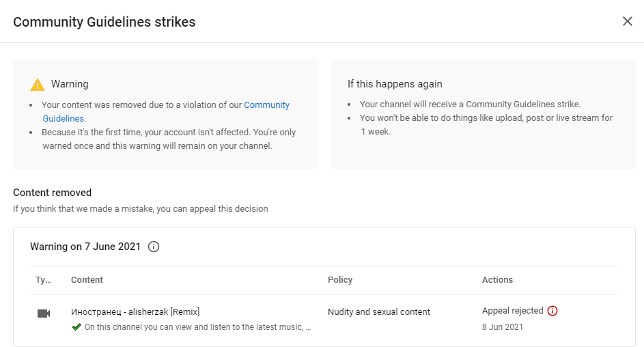This screenshot has height=347, width=644.
Task: Click the video description about latest music
Action: click(197, 327)
